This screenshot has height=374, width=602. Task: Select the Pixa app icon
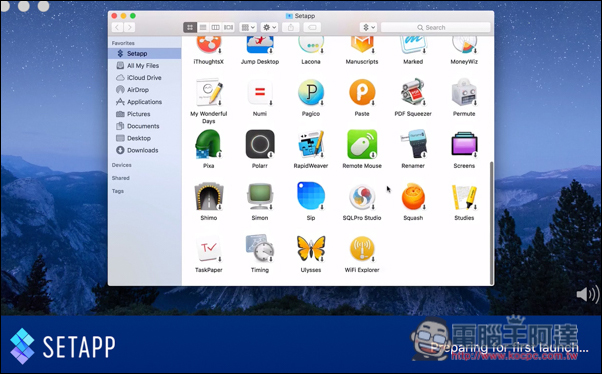coord(208,144)
